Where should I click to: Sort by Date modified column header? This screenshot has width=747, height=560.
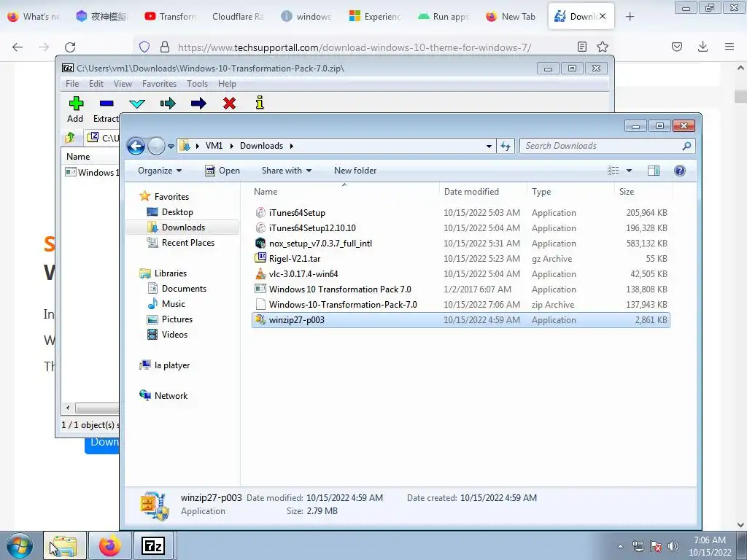tap(483, 192)
